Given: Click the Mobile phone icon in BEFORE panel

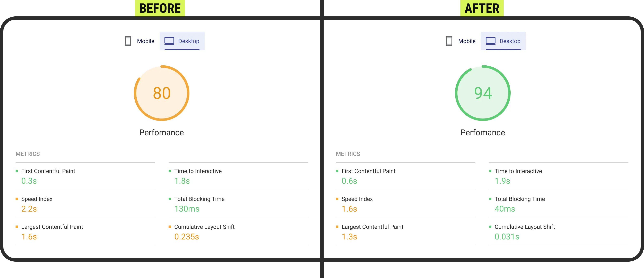Looking at the screenshot, I should click(128, 41).
